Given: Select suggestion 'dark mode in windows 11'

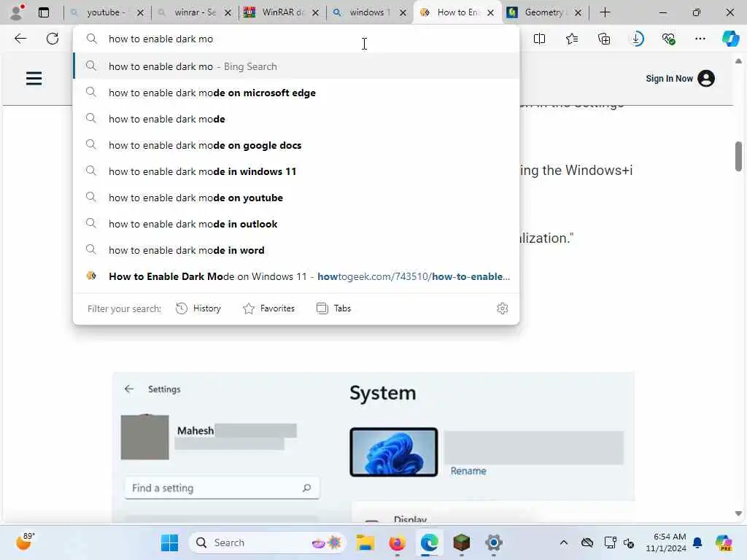Looking at the screenshot, I should (x=296, y=171).
